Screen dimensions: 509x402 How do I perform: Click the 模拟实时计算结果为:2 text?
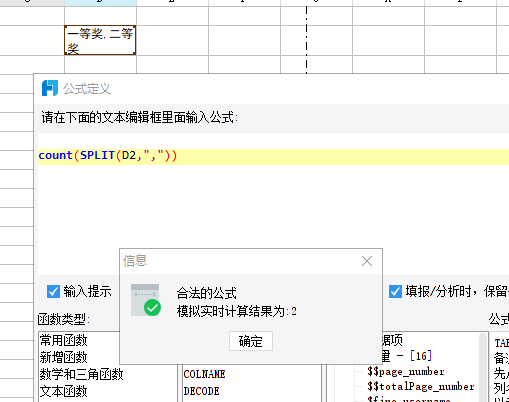click(x=236, y=312)
